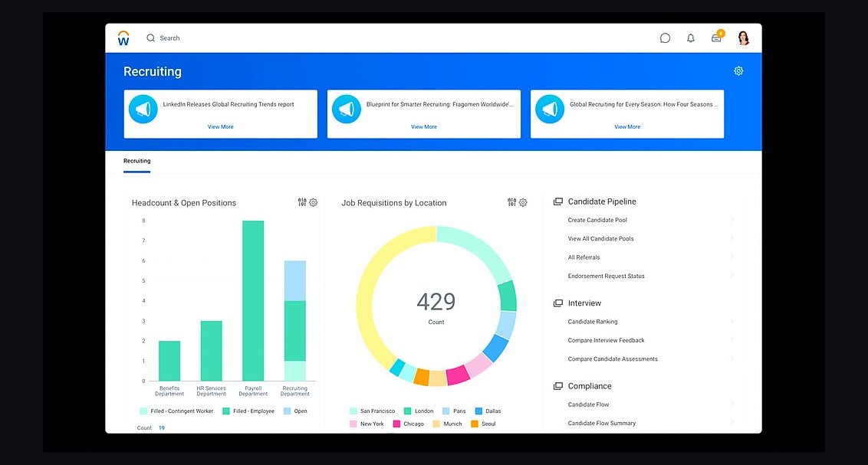Open the inbox tray with badge

click(717, 37)
